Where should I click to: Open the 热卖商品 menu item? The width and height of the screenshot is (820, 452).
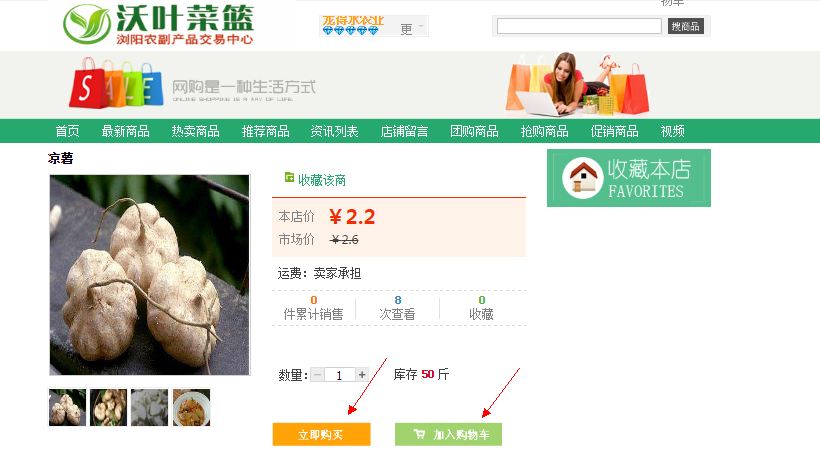point(196,131)
